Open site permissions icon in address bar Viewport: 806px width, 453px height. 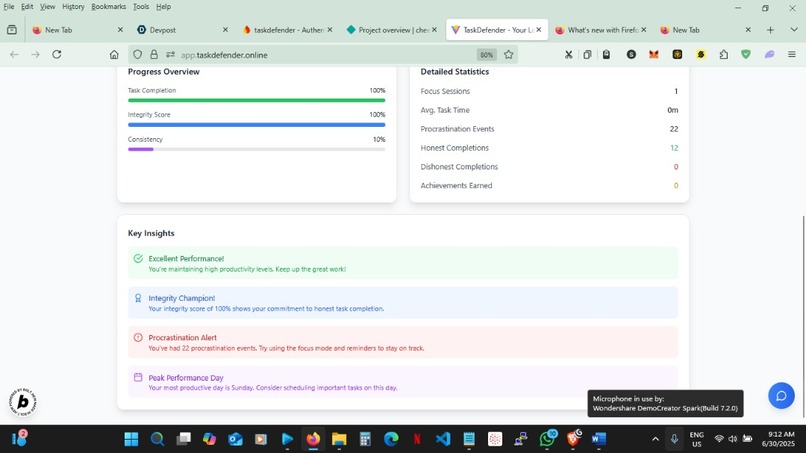170,55
